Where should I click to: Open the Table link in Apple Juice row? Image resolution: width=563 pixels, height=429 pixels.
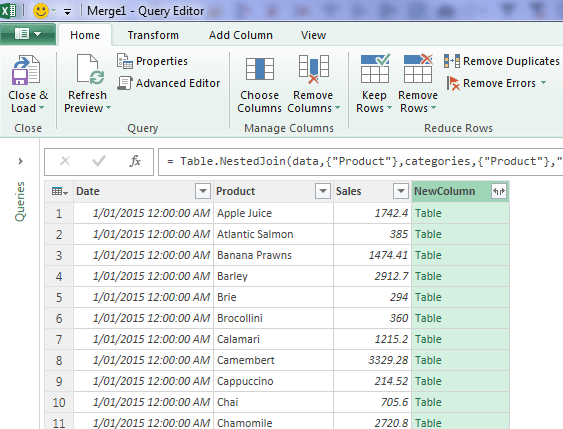click(x=428, y=213)
